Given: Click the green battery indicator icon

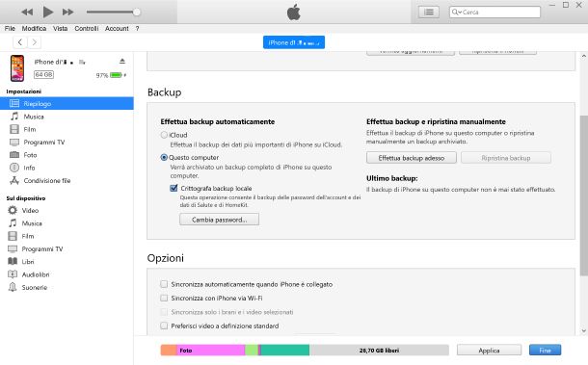Looking at the screenshot, I should click(116, 75).
